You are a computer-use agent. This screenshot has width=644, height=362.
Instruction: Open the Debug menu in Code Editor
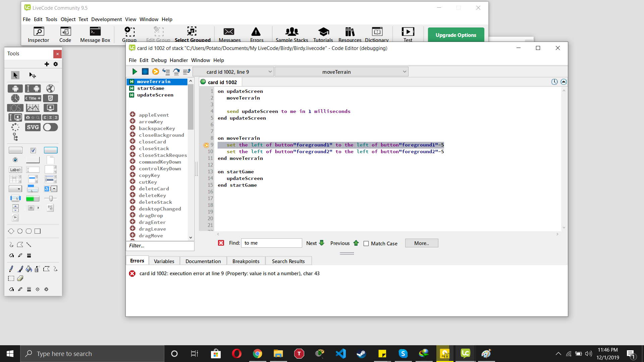(159, 60)
